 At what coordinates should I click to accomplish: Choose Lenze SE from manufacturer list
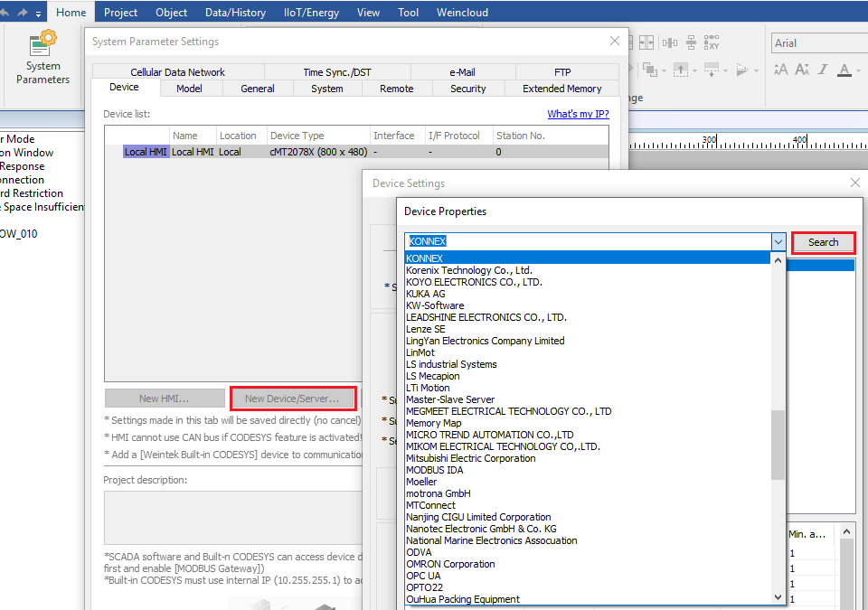pos(588,329)
